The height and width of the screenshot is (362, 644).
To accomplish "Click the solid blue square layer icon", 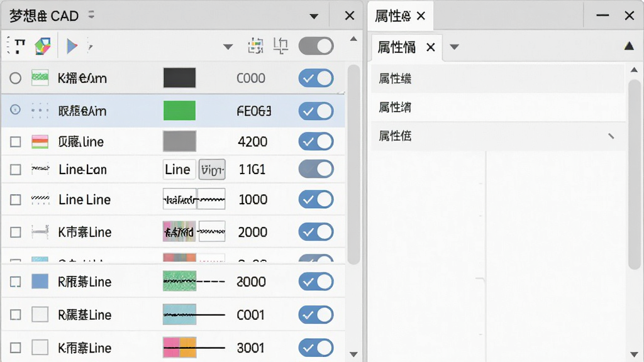I will pos(40,282).
